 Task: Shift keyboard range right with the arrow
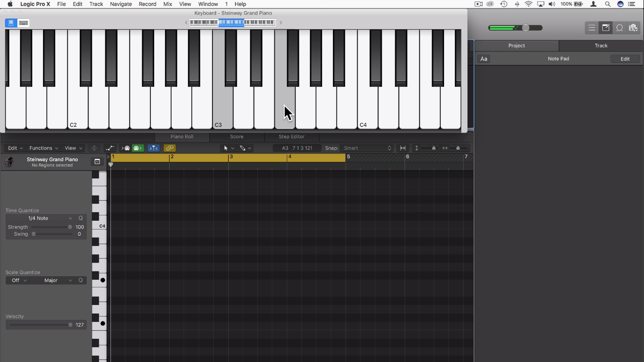pos(281,23)
